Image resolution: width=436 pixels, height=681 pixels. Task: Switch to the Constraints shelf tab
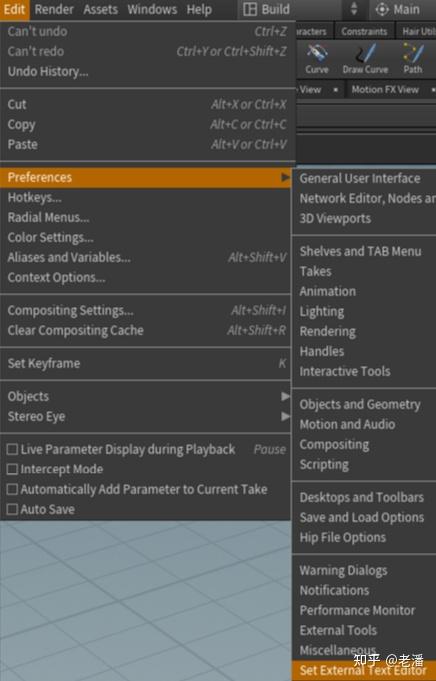[x=364, y=31]
